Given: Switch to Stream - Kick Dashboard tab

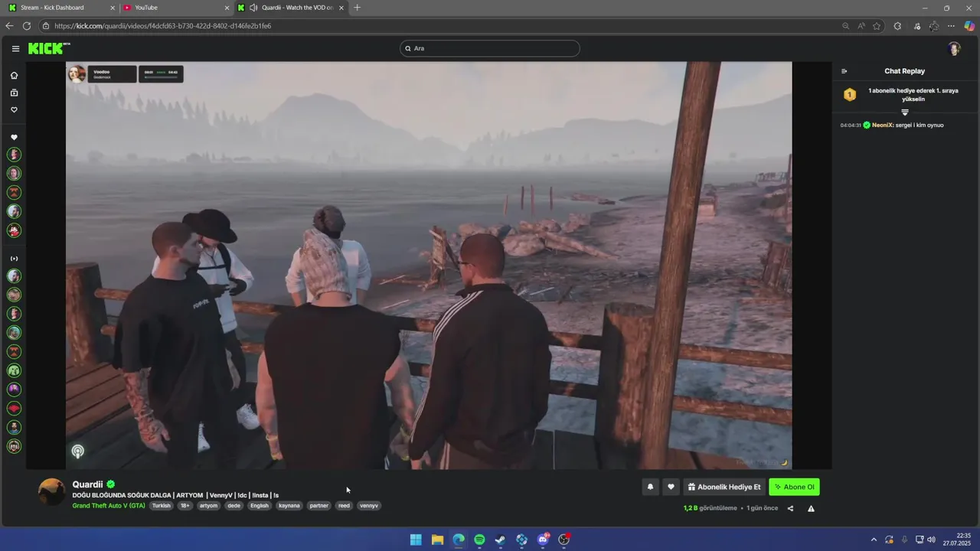Looking at the screenshot, I should 61,8.
